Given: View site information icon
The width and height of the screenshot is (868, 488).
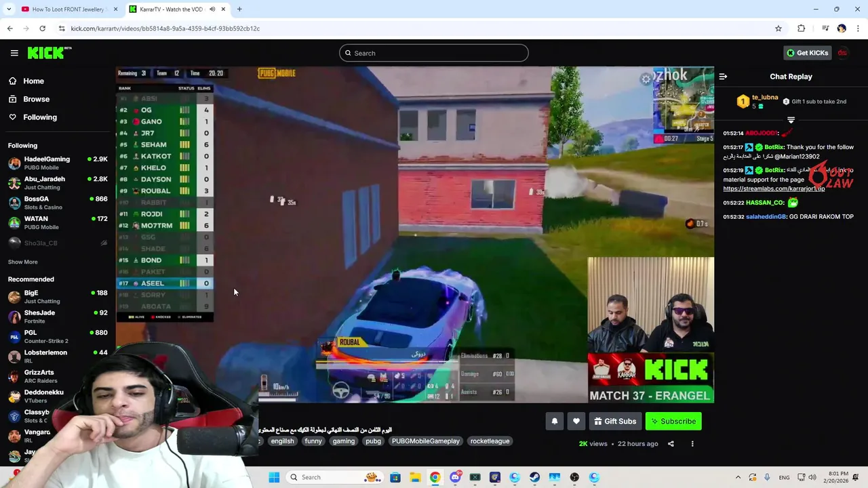Looking at the screenshot, I should click(x=62, y=28).
